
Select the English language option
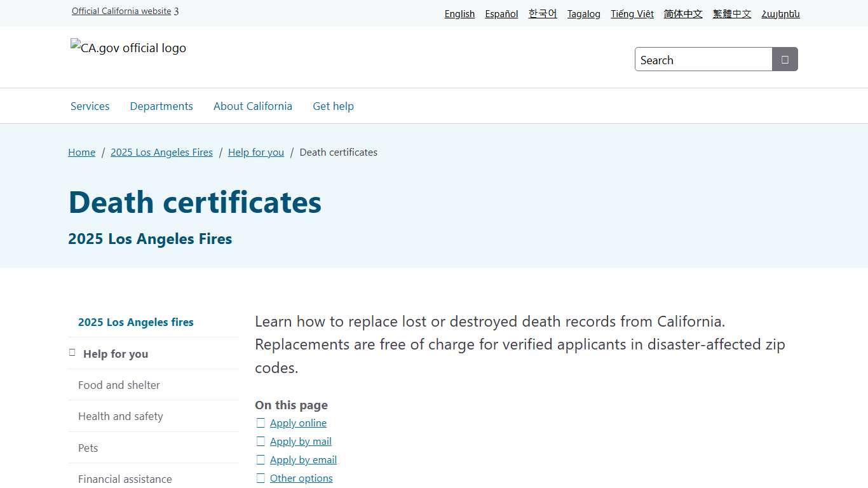click(459, 13)
